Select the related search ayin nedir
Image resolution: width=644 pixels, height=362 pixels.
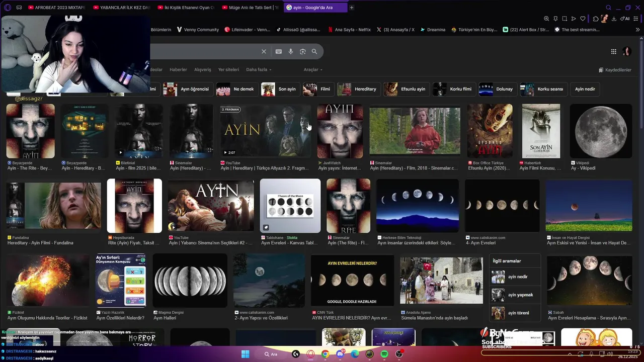click(515, 277)
